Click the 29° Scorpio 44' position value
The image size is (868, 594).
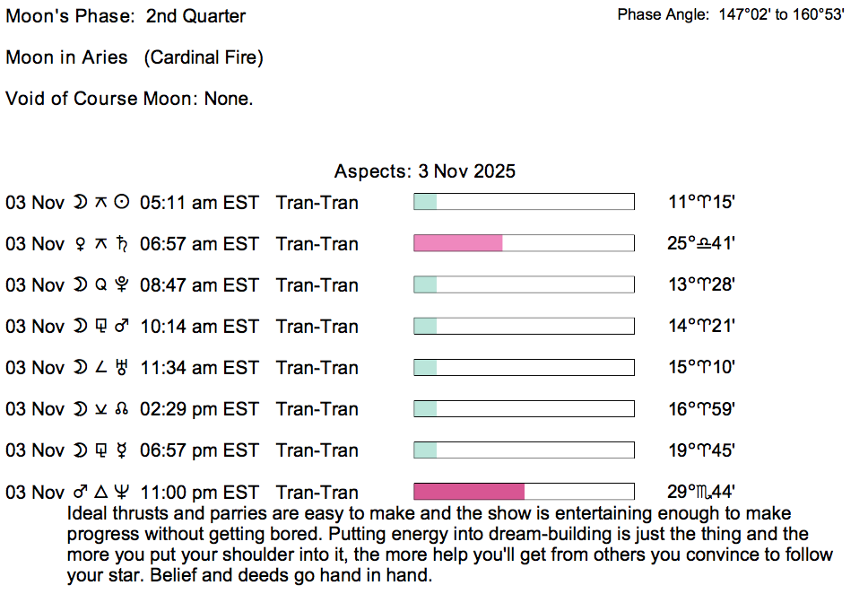click(702, 493)
